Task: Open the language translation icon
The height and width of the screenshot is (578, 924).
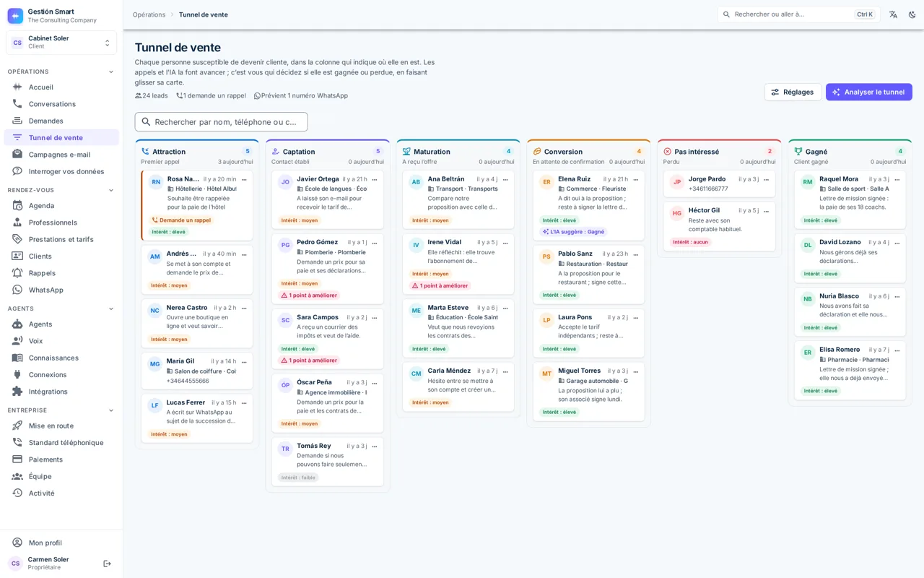Action: click(893, 14)
